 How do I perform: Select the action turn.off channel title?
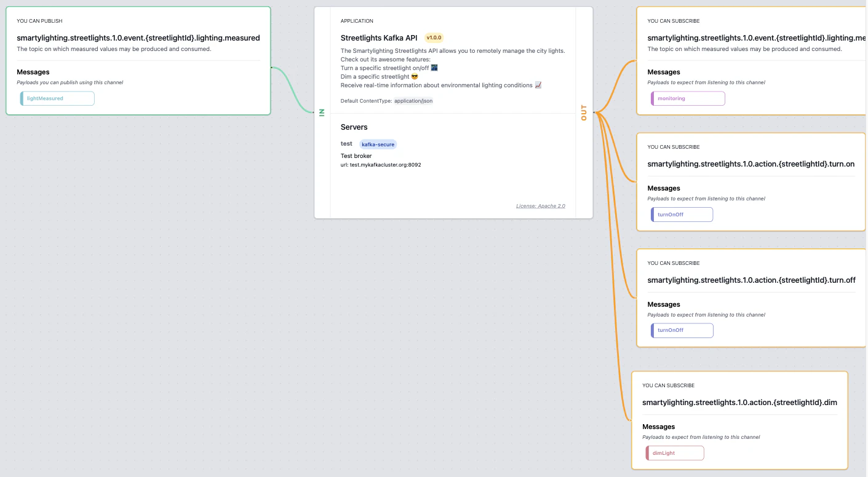click(x=752, y=280)
